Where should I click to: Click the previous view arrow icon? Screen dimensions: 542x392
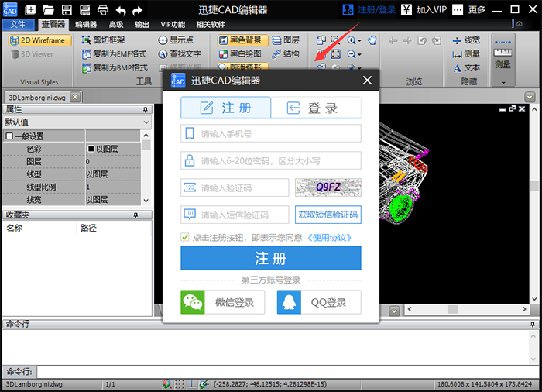(x=393, y=40)
